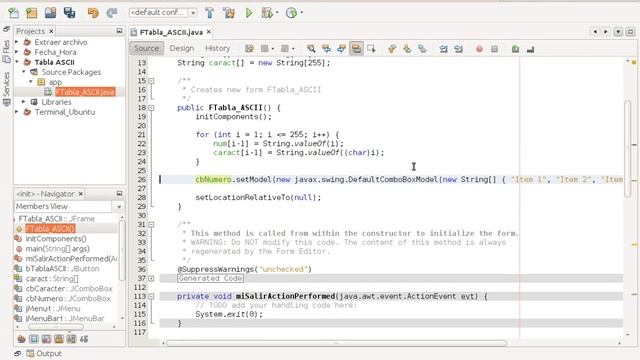This screenshot has height=360, width=640.
Task: Toggle Show Inherited Members in Navigator
Action: pos(21,339)
